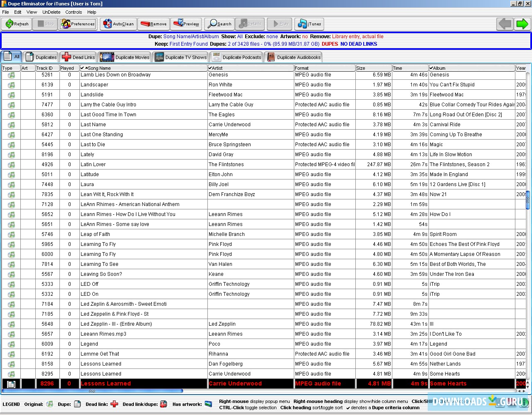
Task: Open the Preferences dialog
Action: pos(78,24)
